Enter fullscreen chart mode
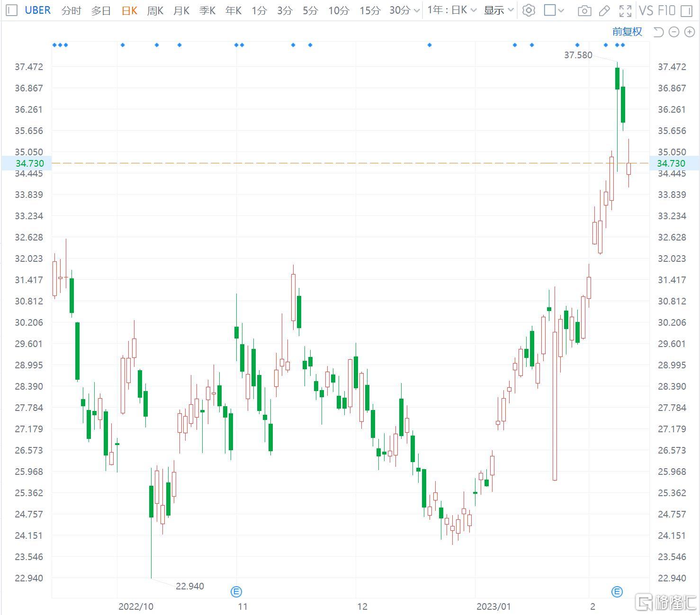The height and width of the screenshot is (615, 700). click(625, 10)
